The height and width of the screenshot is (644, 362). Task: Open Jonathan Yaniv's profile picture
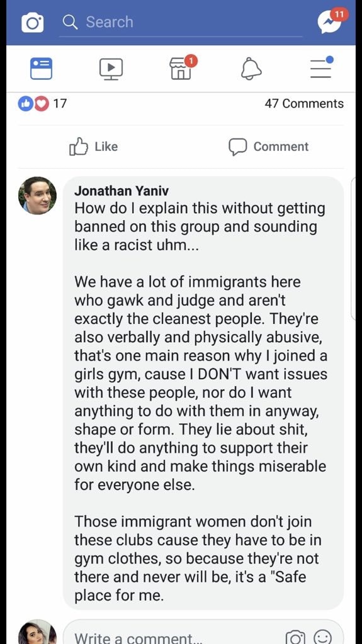[37, 196]
